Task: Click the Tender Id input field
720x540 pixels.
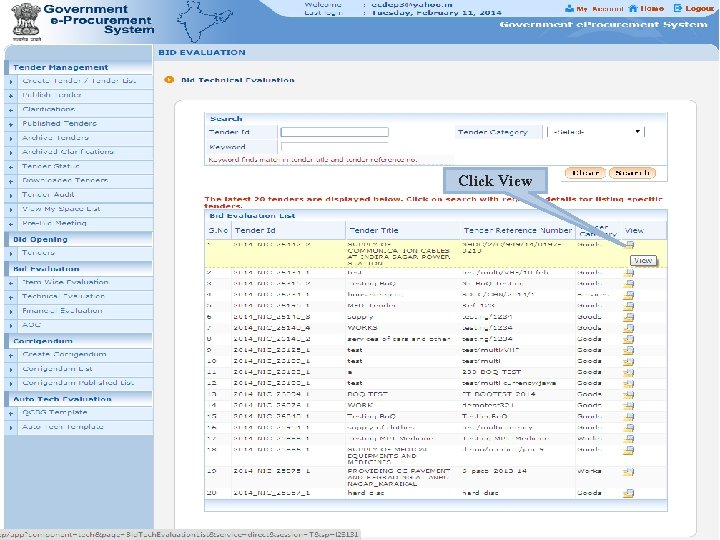Action: 334,132
